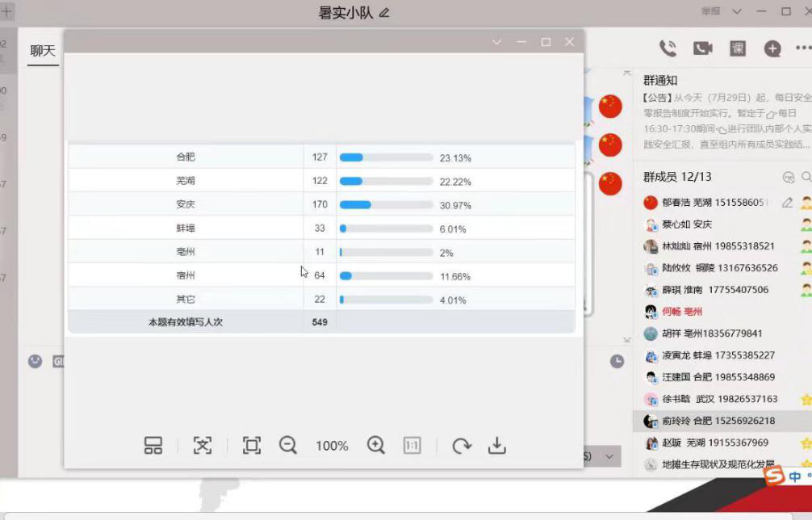Edit the group name 暑实小队
The width and height of the screenshot is (812, 520).
point(384,13)
